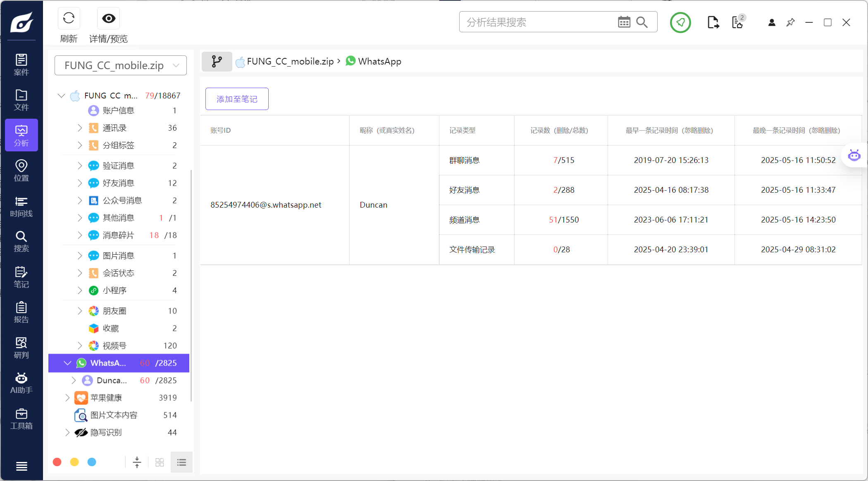Open the 位置 location sidebar icon

click(21, 170)
